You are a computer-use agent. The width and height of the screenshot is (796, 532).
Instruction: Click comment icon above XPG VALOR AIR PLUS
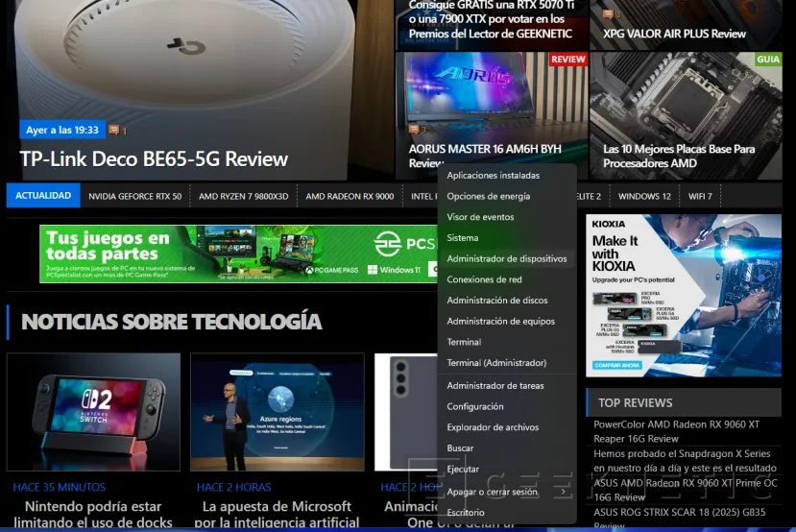click(x=608, y=13)
